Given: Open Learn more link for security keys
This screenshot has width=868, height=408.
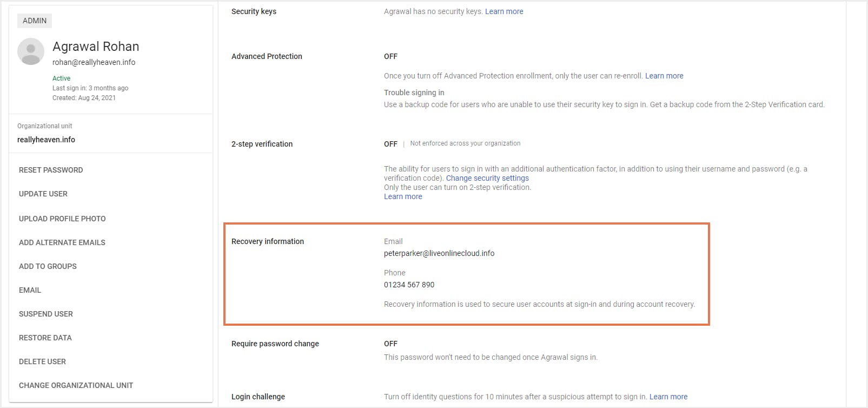Looking at the screenshot, I should pos(504,11).
